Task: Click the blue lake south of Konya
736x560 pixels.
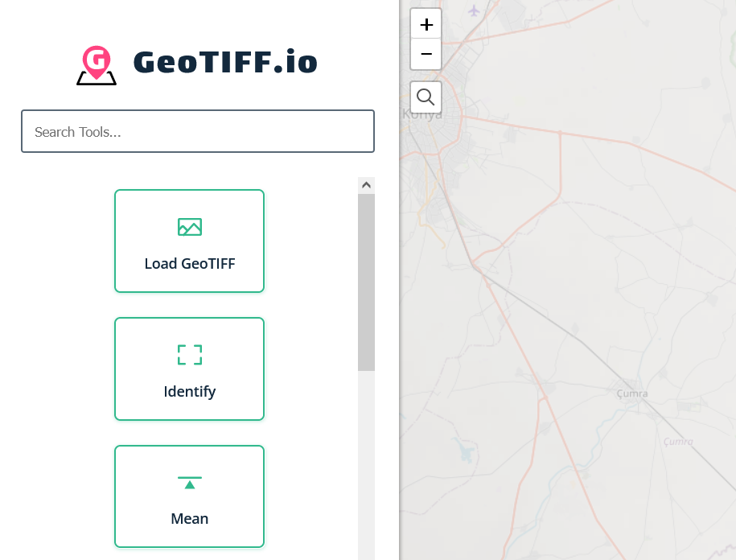Action: pos(465,452)
